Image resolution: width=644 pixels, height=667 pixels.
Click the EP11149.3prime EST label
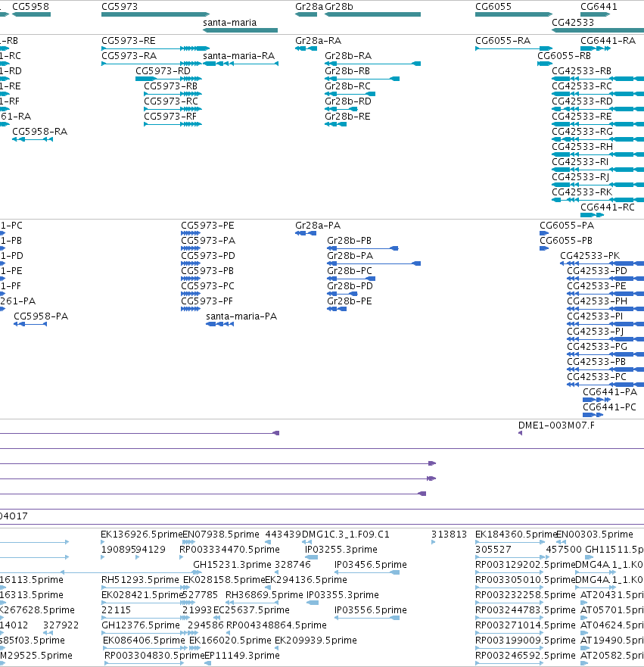coord(242,656)
